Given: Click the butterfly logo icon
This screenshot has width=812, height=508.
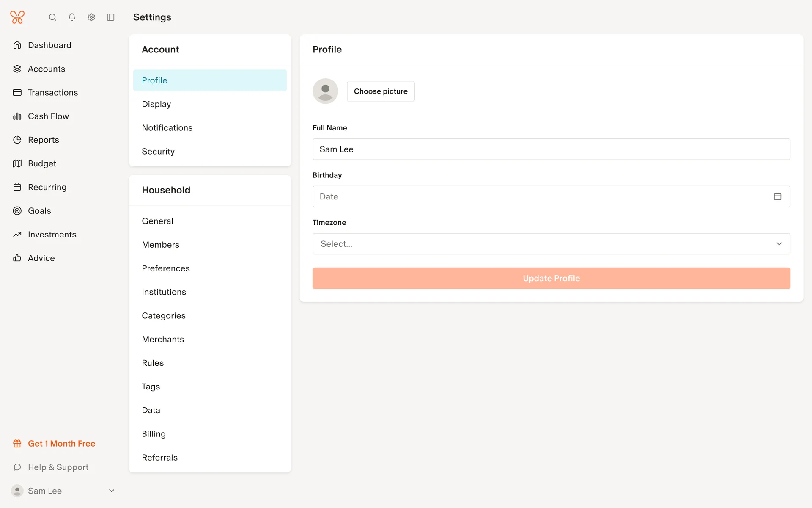Looking at the screenshot, I should (x=17, y=17).
